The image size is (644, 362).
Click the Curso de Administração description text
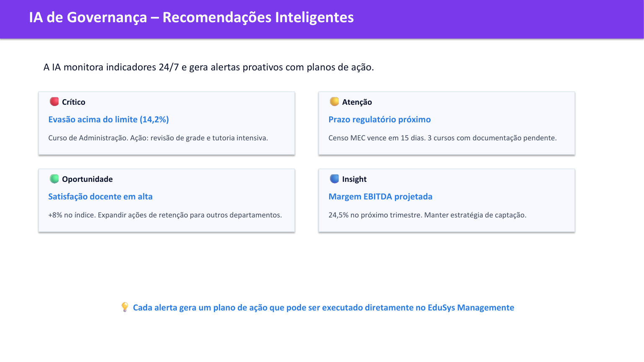click(158, 138)
